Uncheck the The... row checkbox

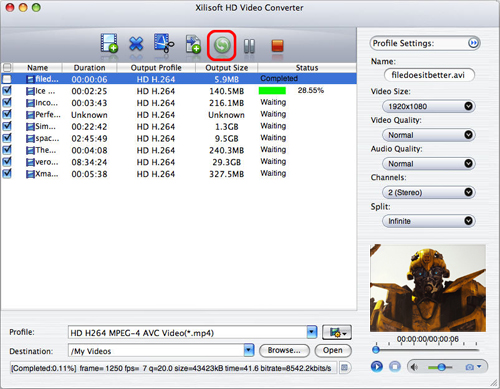(x=7, y=150)
